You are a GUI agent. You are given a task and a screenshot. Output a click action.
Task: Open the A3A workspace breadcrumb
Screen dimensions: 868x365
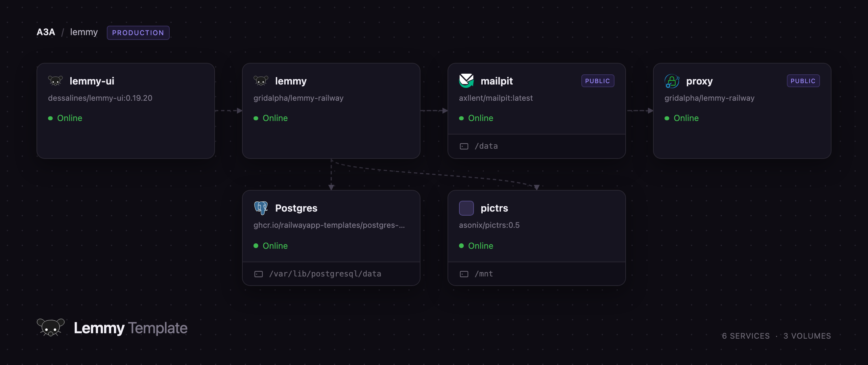(46, 32)
